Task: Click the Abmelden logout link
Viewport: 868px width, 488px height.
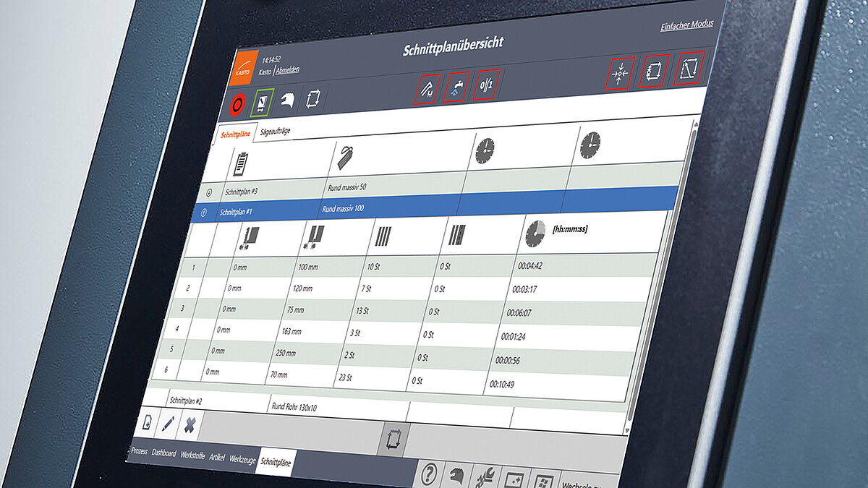Action: coord(286,71)
